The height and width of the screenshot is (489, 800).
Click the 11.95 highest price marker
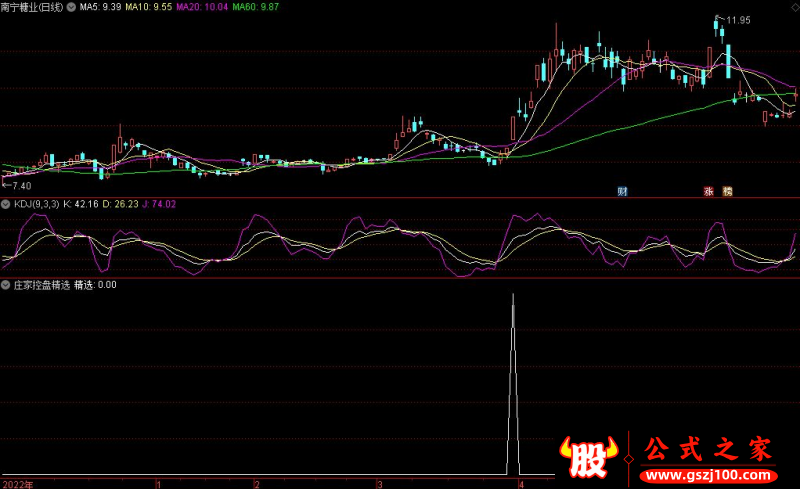735,20
